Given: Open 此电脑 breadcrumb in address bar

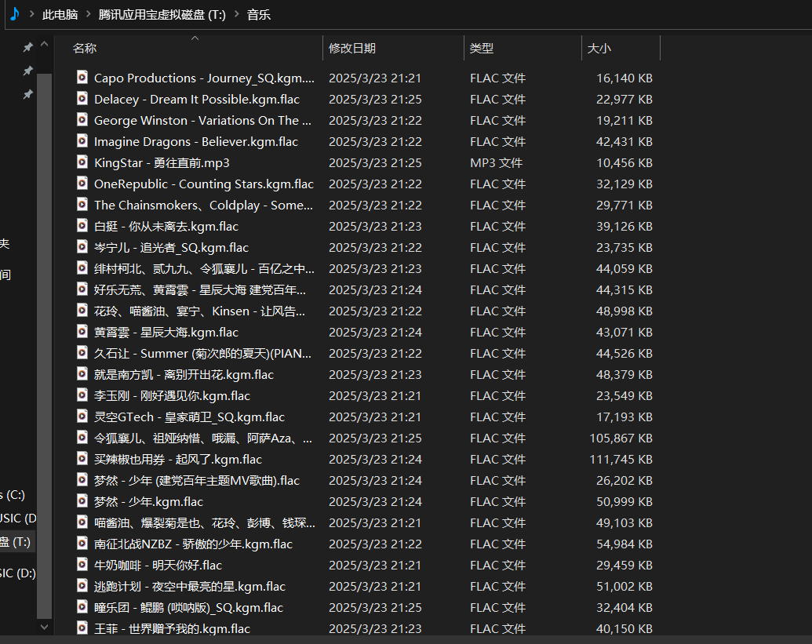Looking at the screenshot, I should [60, 14].
